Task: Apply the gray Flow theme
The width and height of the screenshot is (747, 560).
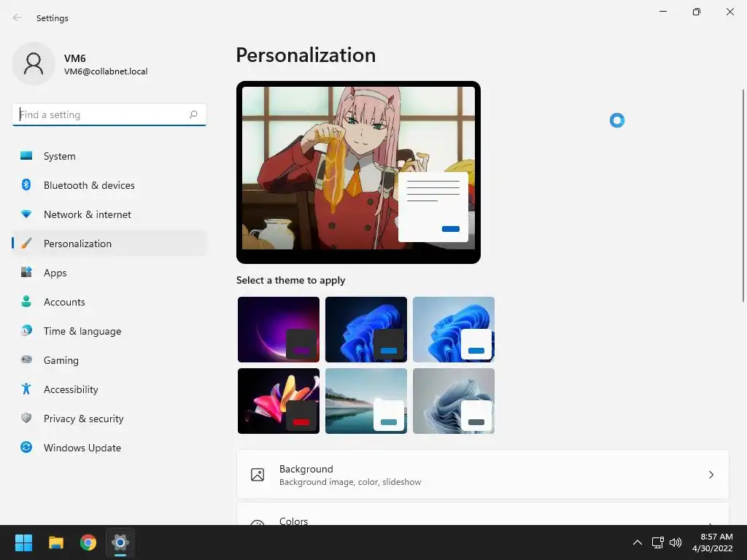Action: 454,401
